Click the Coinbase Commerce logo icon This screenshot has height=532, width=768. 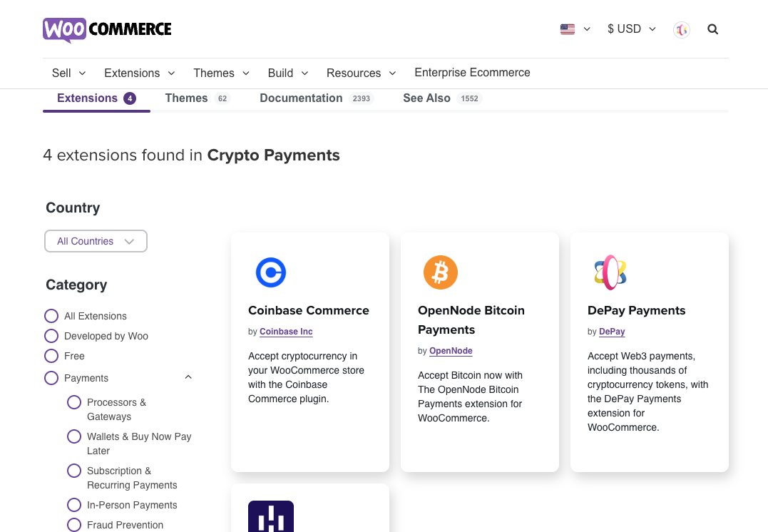[x=271, y=272]
